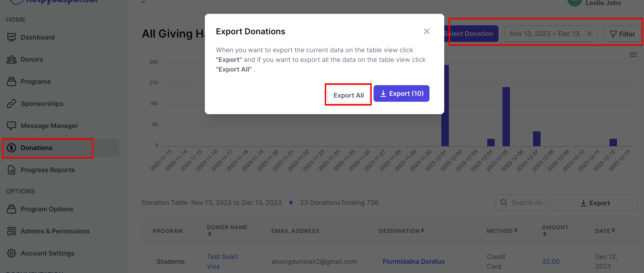The height and width of the screenshot is (273, 644).
Task: Open Dashboard from the sidebar
Action: click(x=38, y=37)
